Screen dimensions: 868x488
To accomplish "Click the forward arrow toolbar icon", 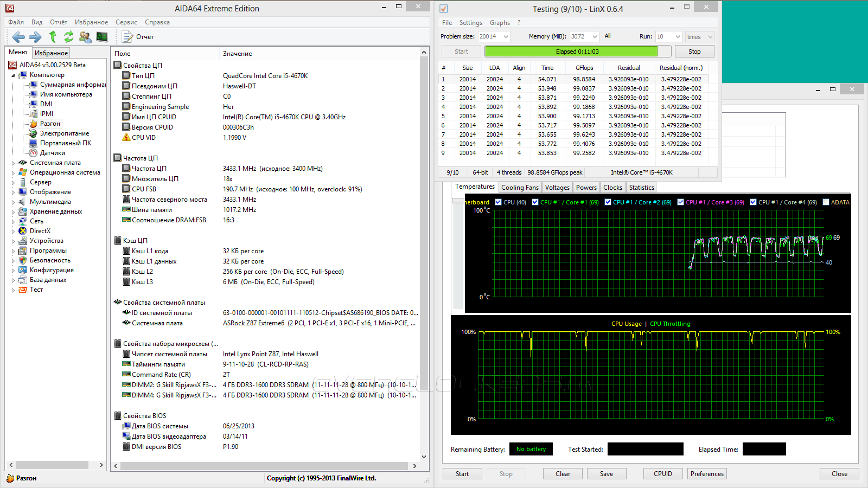I will 35,37.
